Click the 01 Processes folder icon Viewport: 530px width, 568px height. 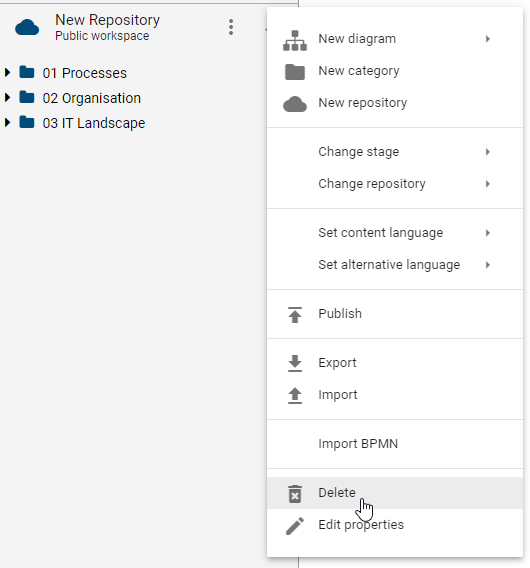coord(27,72)
